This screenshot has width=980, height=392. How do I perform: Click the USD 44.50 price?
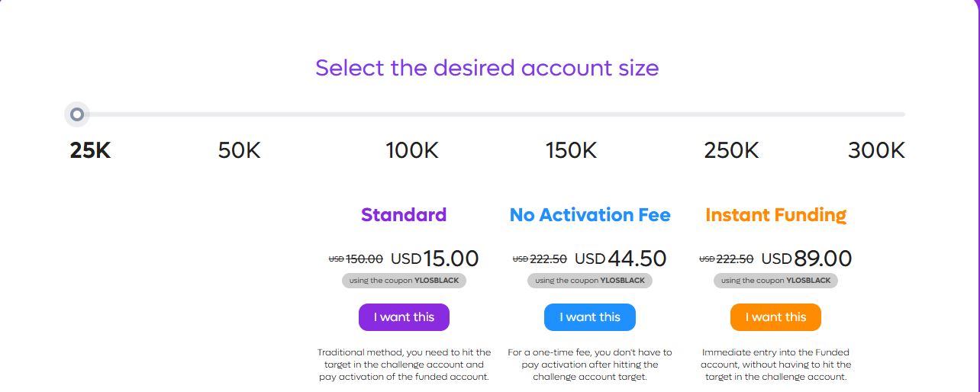(621, 259)
